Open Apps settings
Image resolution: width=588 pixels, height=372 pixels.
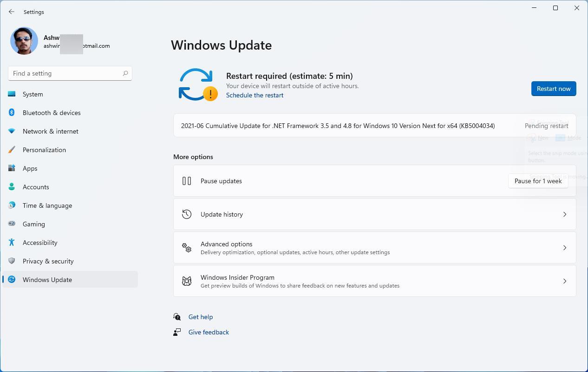point(30,168)
